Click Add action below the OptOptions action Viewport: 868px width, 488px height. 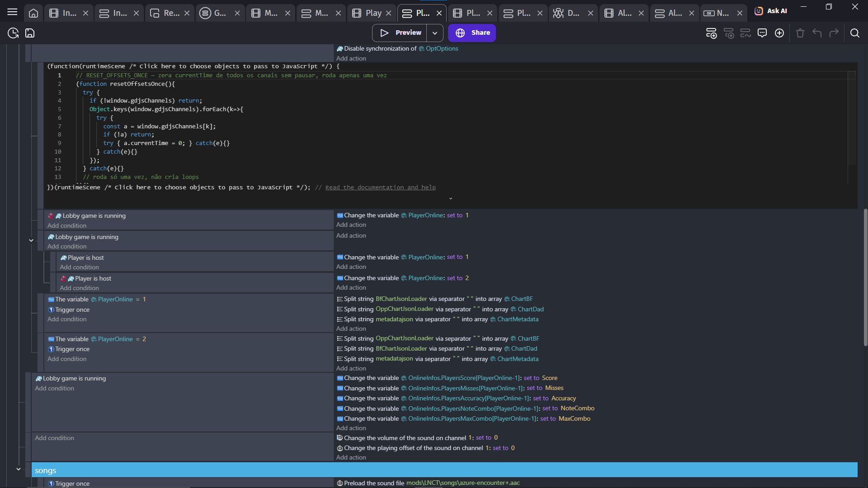pyautogui.click(x=351, y=59)
